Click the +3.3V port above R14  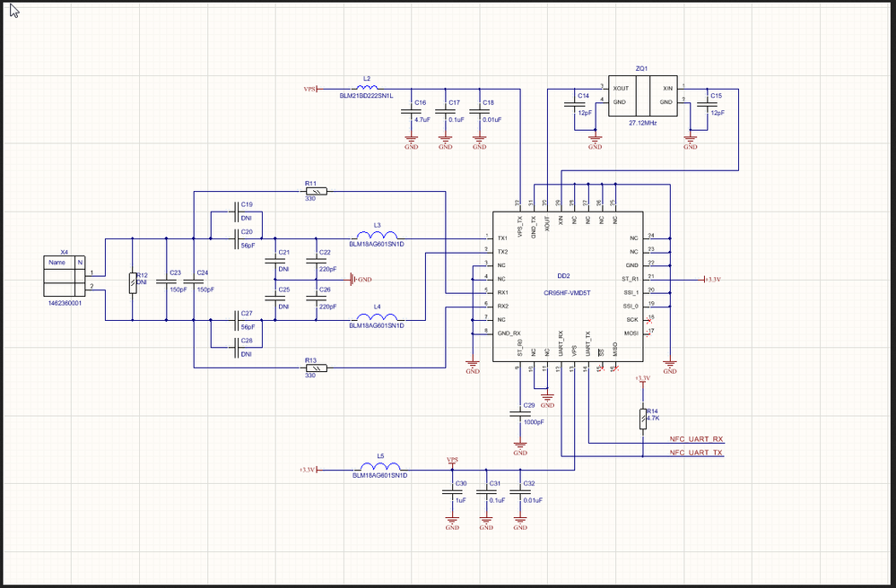643,379
